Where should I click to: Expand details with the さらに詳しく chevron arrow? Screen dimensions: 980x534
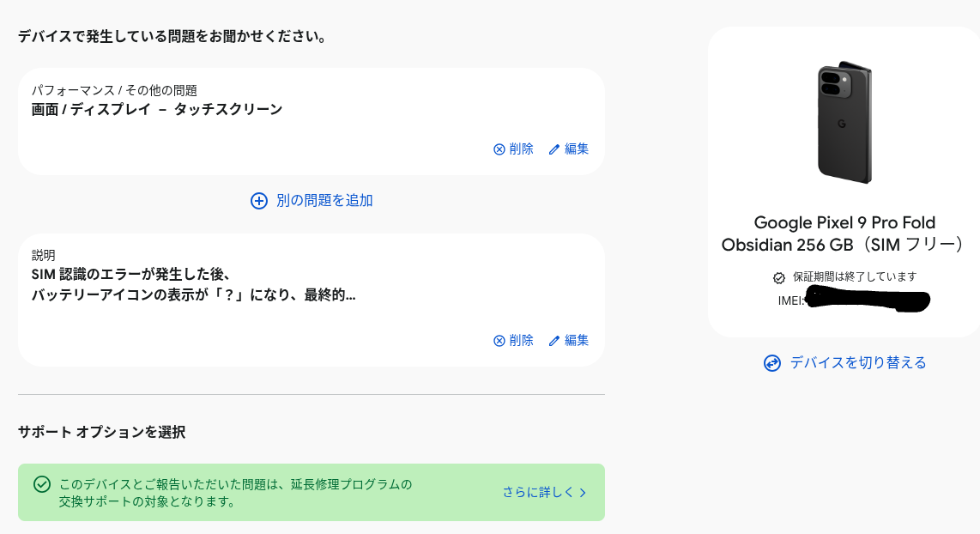[583, 493]
